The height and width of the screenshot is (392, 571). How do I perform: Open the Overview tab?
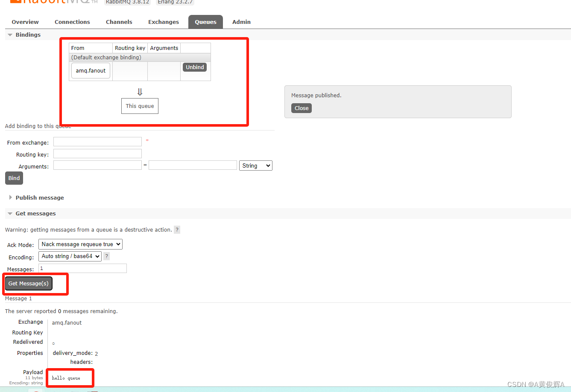tap(25, 22)
